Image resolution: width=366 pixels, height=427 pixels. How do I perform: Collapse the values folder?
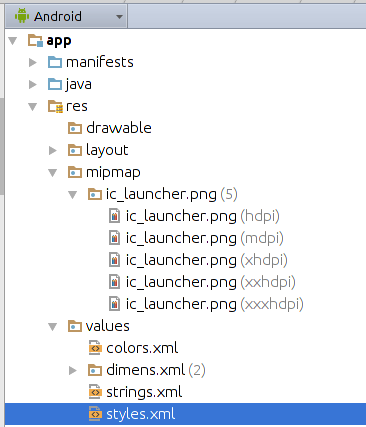click(53, 327)
